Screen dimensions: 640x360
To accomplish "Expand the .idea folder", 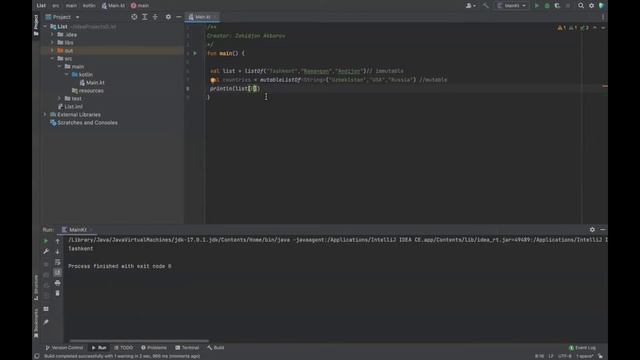I will click(x=52, y=35).
